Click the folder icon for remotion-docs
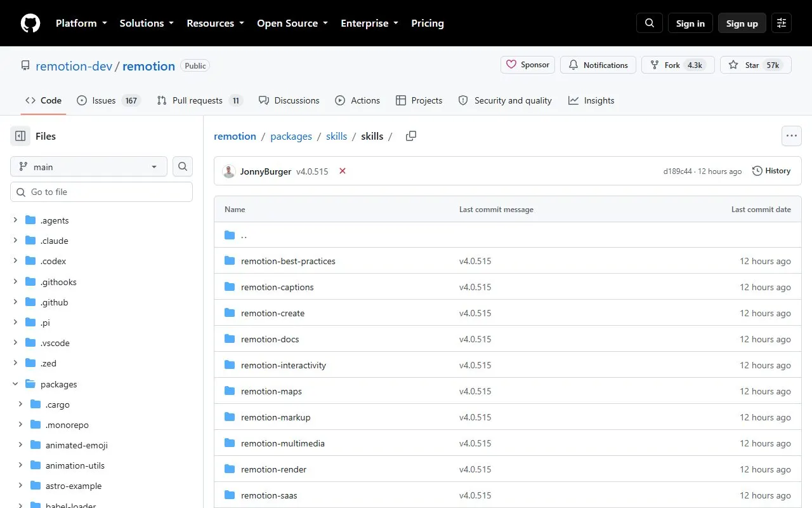Image resolution: width=812 pixels, height=508 pixels. click(x=230, y=339)
